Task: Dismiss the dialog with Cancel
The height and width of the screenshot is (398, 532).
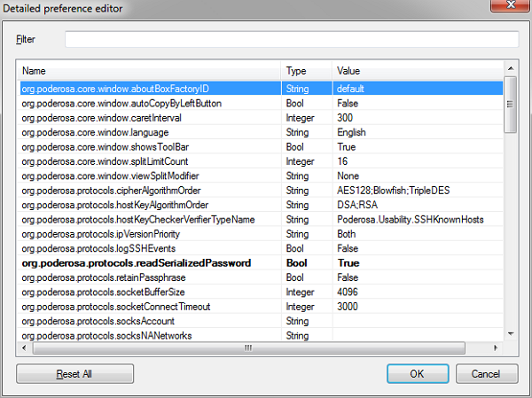Action: click(x=487, y=374)
